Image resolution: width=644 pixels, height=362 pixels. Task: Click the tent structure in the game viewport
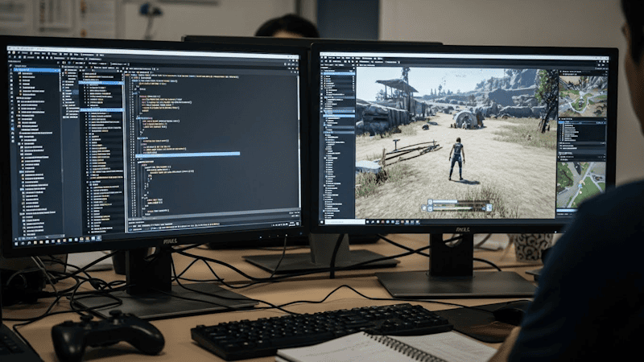pos(466,119)
